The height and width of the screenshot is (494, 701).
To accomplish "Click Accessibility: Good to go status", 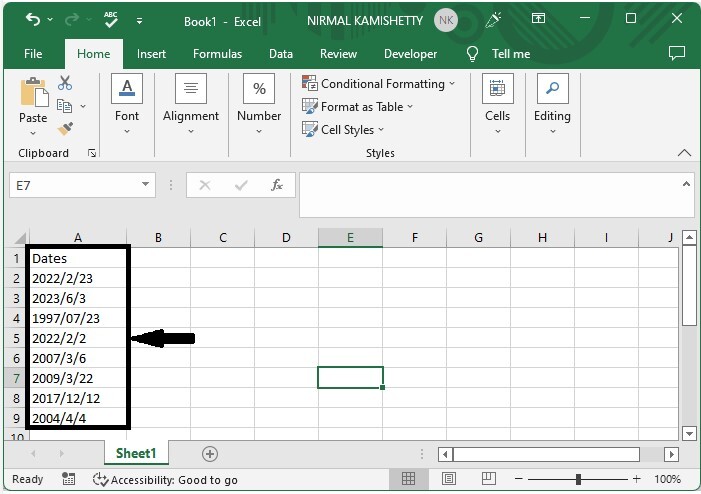I will pyautogui.click(x=165, y=480).
